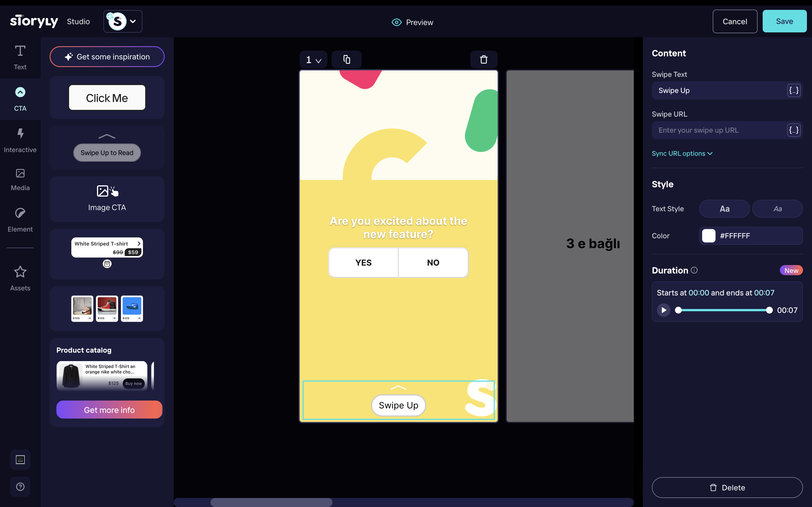Toggle story Preview with eye icon
Image resolution: width=812 pixels, height=507 pixels.
coord(412,22)
